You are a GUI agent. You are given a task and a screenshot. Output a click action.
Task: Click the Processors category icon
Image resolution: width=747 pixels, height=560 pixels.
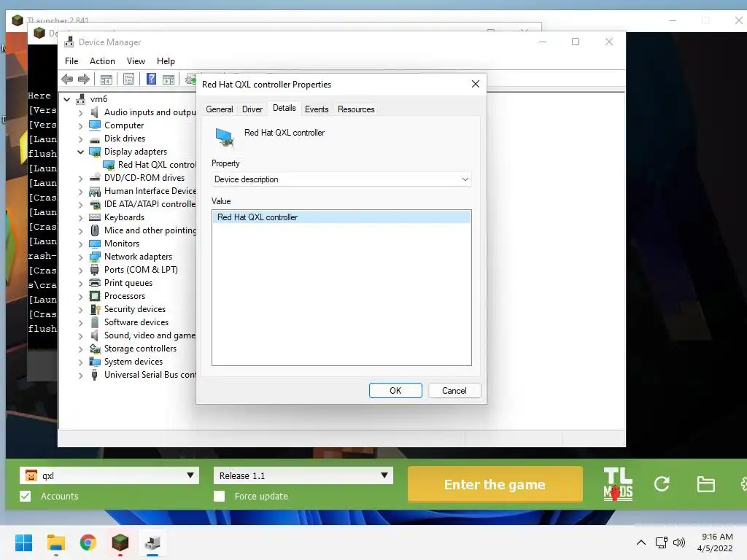95,296
